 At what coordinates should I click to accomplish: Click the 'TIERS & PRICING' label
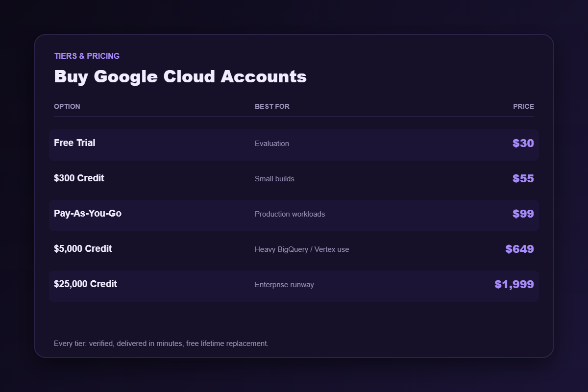[x=87, y=56]
